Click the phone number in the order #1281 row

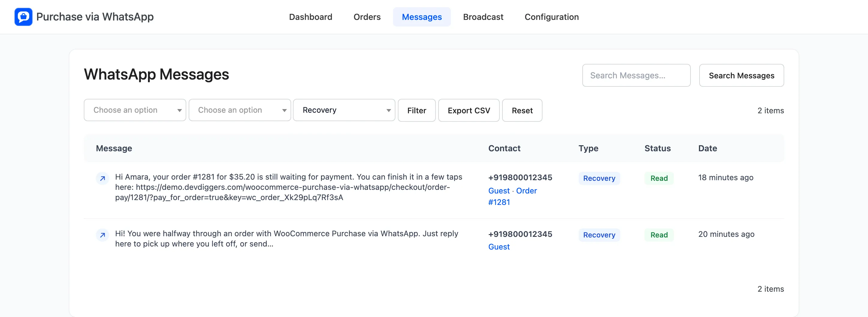(x=520, y=177)
